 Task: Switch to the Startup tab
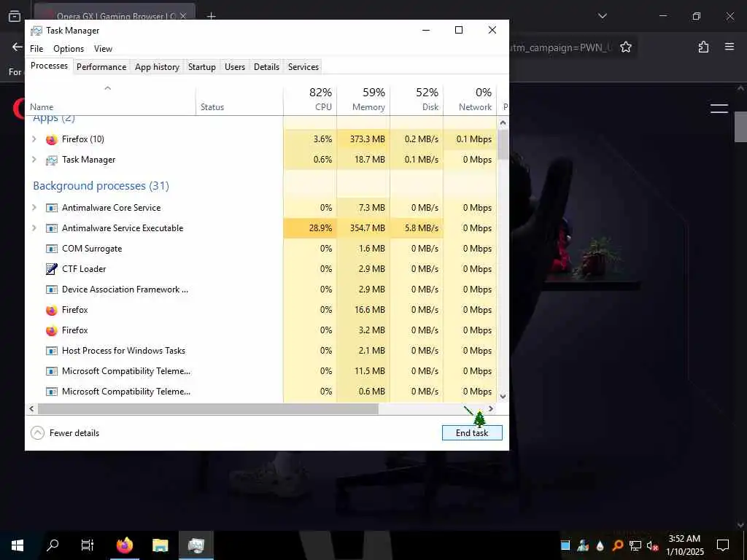(201, 67)
